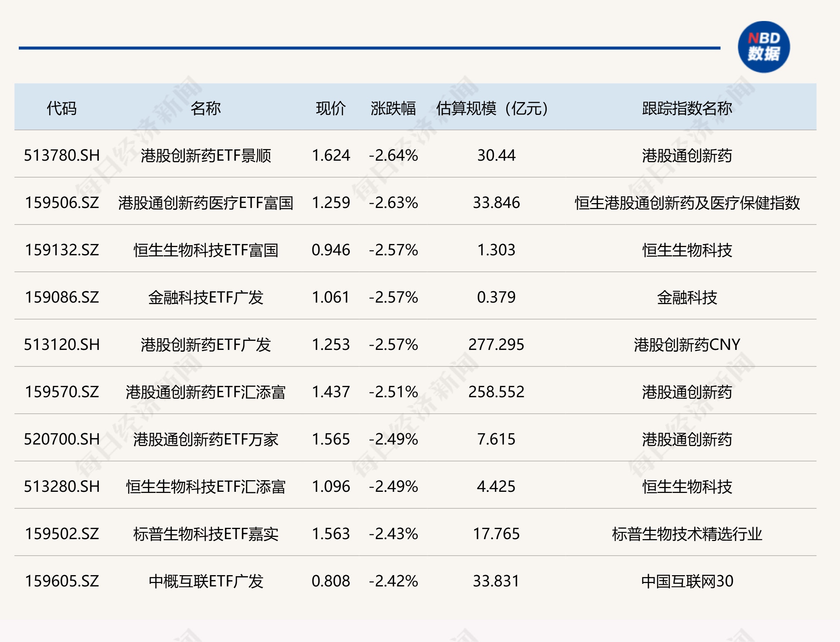Click scale value 277.295
Image resolution: width=840 pixels, height=642 pixels.
click(496, 345)
